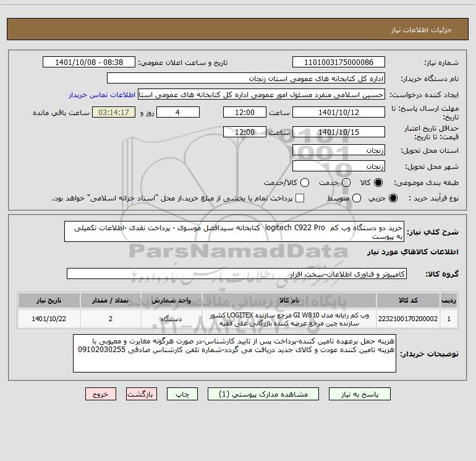476x461 pixels.
Task: Click the goods group field کامپیوتر و فناوری اطلاعات
Action: (x=237, y=274)
